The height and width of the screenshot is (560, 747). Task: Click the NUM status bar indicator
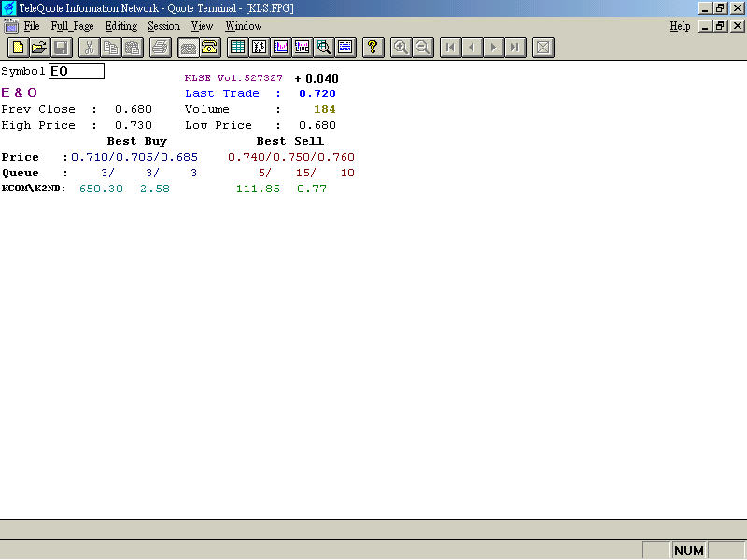[x=689, y=551]
